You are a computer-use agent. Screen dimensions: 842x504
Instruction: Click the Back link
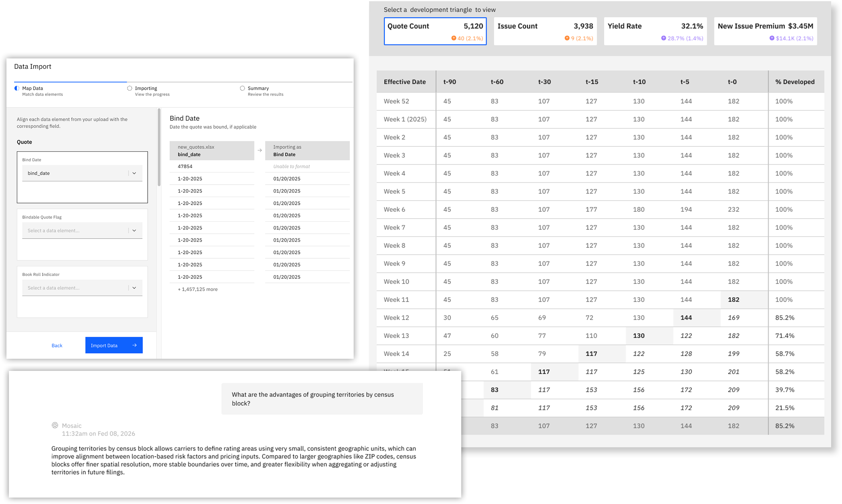57,346
